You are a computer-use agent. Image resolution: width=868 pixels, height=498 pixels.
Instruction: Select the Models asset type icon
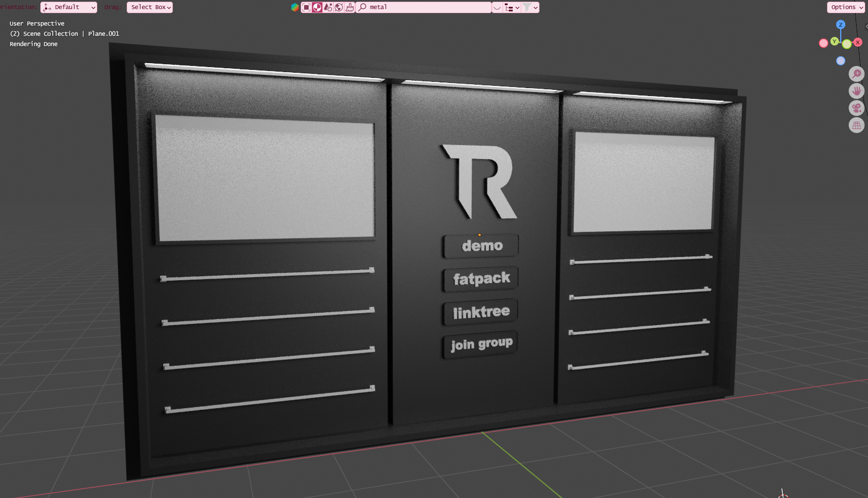coord(306,7)
